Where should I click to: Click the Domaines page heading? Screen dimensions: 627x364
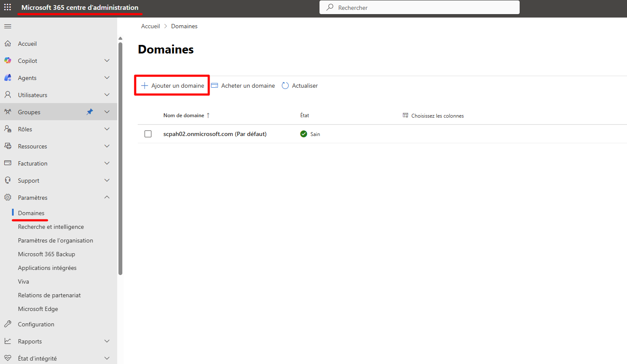[x=166, y=50]
